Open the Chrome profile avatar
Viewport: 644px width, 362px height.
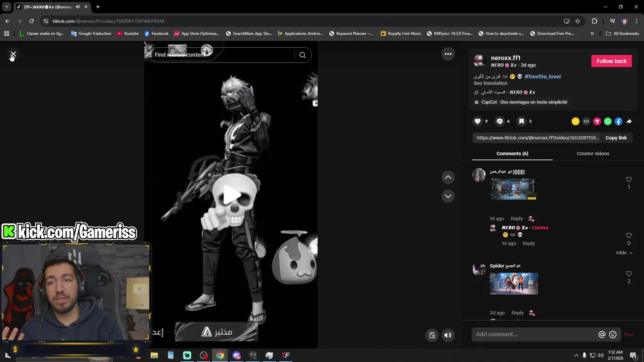tap(624, 21)
